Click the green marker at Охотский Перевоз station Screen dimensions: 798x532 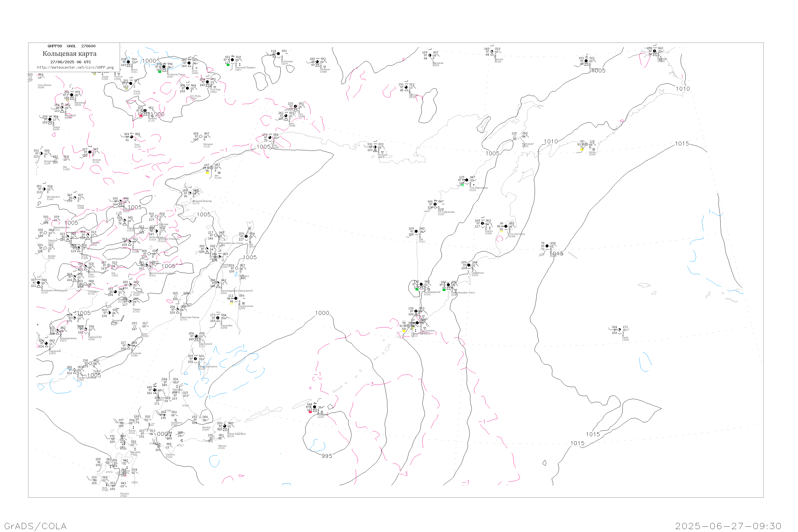[228, 65]
